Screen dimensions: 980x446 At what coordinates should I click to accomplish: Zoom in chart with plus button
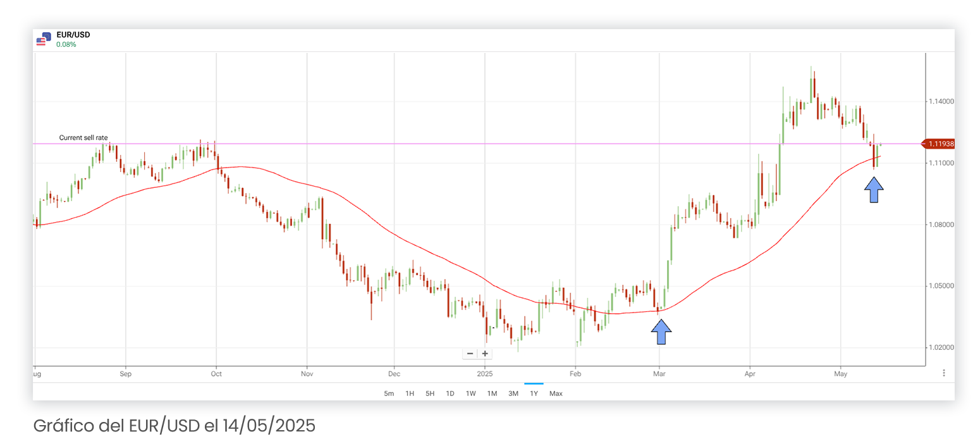pos(485,354)
